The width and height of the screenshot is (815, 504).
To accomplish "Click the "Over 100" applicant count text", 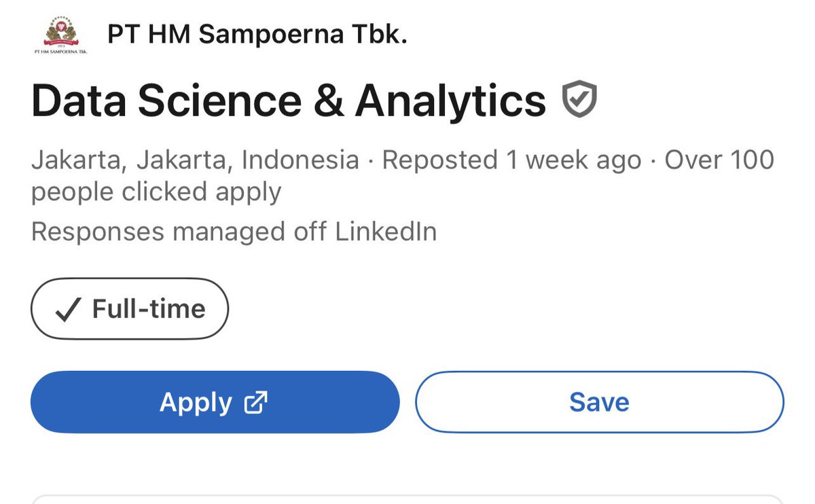I will tap(719, 160).
